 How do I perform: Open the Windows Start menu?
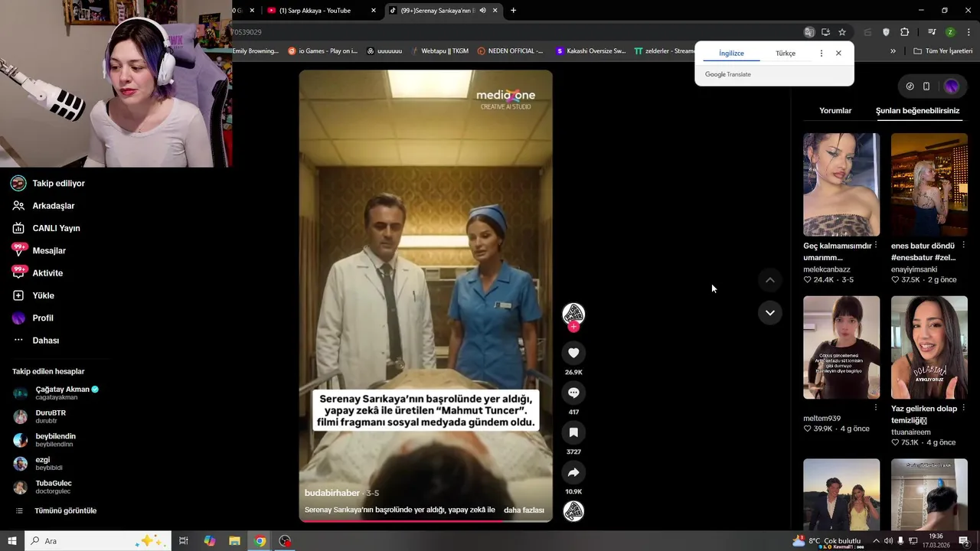(11, 541)
